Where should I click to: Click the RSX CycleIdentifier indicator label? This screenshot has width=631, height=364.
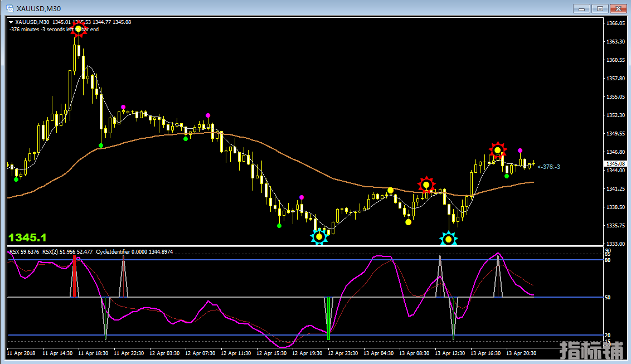pyautogui.click(x=92, y=252)
